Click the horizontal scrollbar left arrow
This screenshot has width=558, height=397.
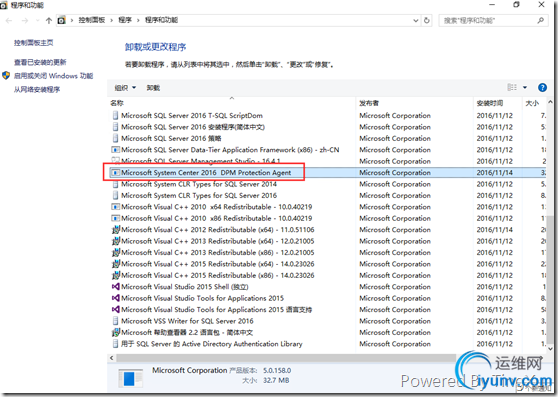112,358
